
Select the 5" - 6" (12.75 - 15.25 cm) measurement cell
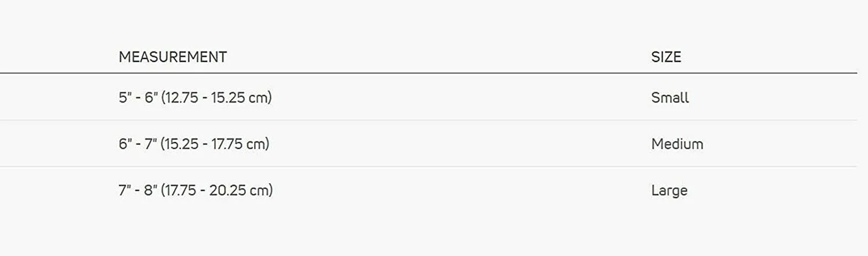coord(195,97)
